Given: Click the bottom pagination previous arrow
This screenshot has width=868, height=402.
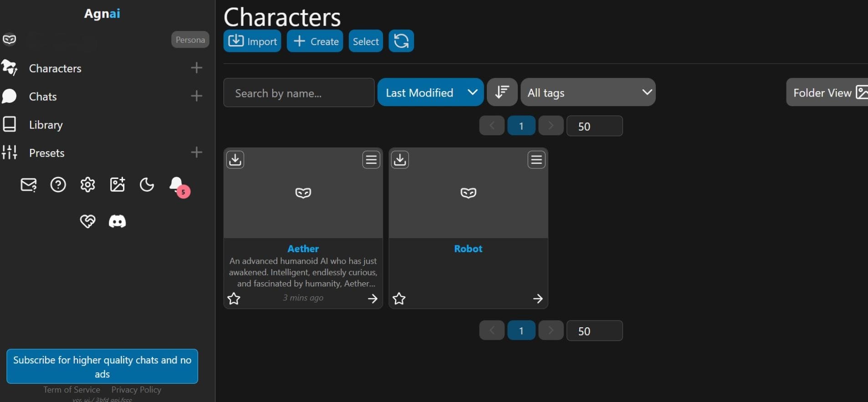Looking at the screenshot, I should pyautogui.click(x=492, y=331).
